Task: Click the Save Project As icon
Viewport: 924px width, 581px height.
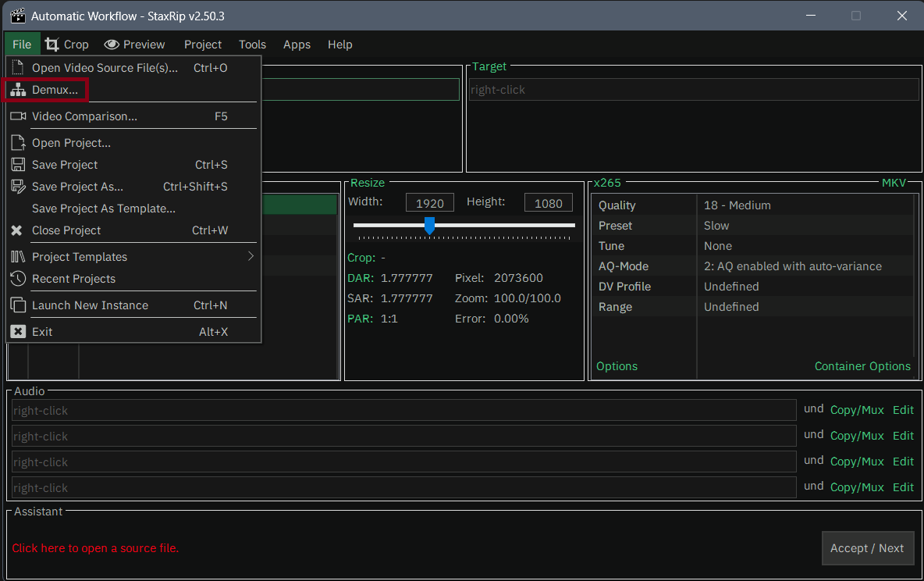Action: coord(18,187)
